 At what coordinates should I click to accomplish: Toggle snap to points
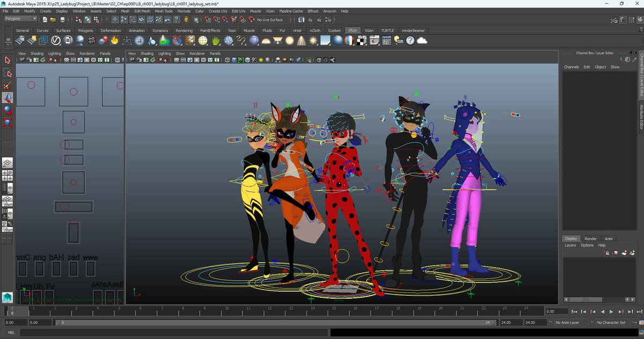[224, 19]
